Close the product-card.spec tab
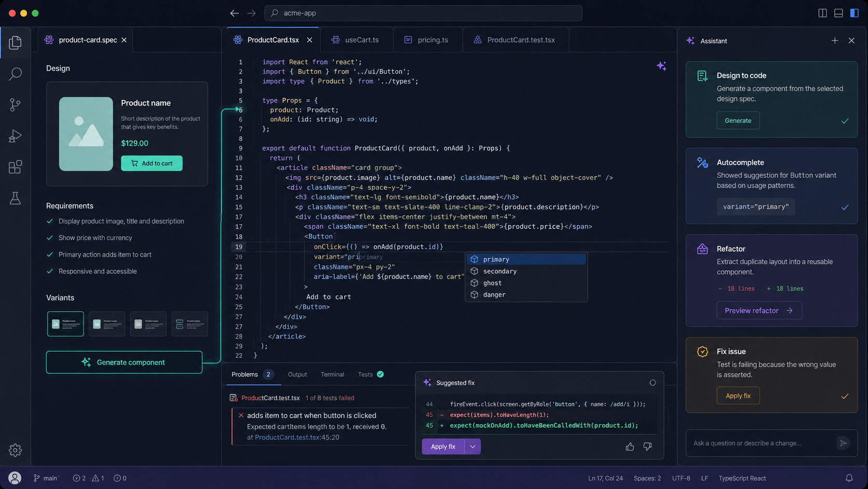The height and width of the screenshot is (489, 868). coord(124,40)
